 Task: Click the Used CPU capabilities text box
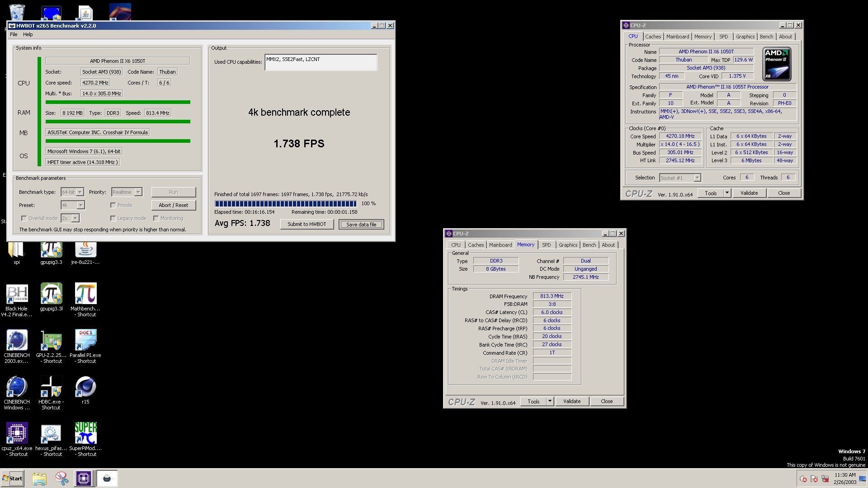tap(321, 62)
